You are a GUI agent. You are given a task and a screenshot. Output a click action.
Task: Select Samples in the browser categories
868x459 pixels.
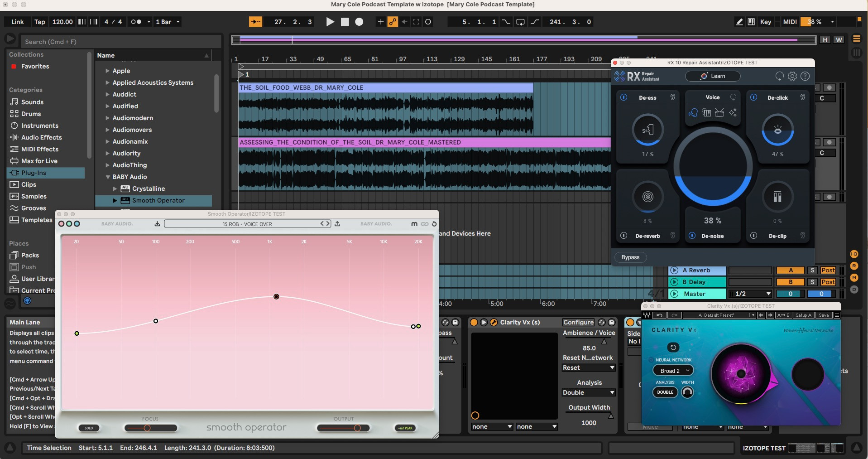click(34, 196)
